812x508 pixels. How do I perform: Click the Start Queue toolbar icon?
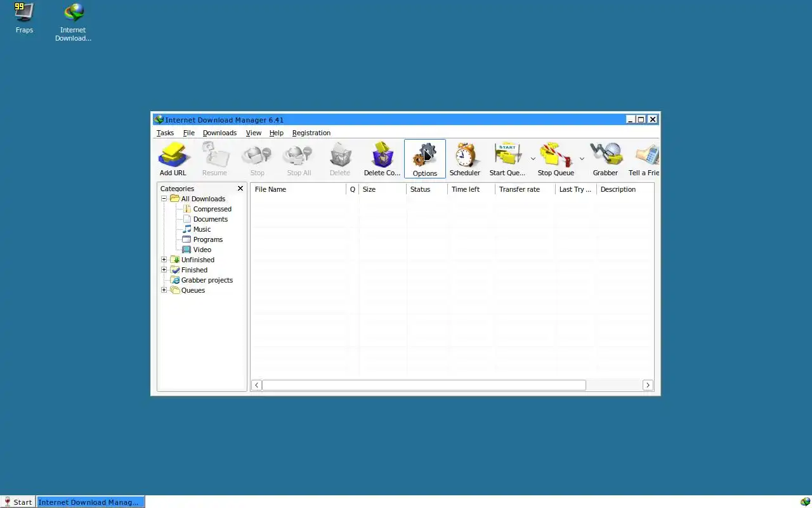click(507, 159)
